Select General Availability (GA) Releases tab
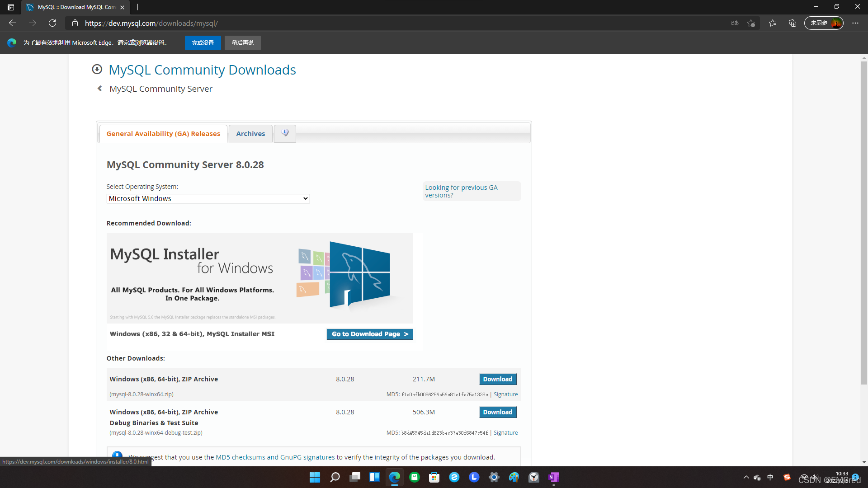868x488 pixels. pos(163,134)
